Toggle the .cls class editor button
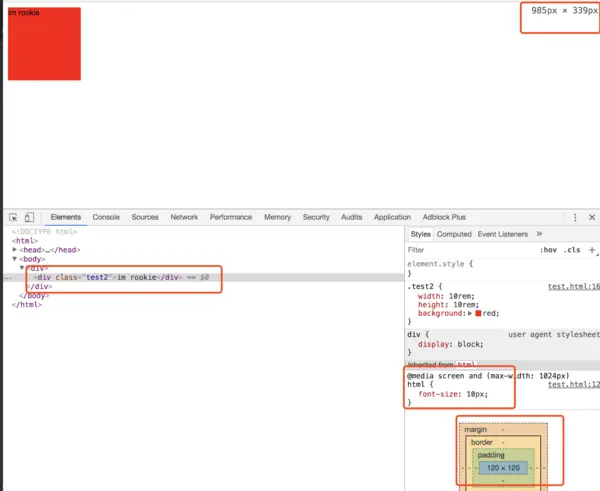Image resolution: width=600 pixels, height=491 pixels. (572, 250)
